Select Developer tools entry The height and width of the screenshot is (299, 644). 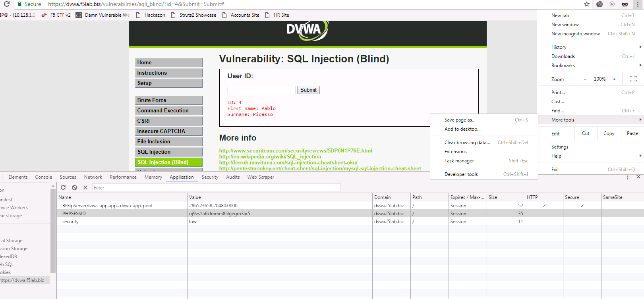[x=484, y=174]
